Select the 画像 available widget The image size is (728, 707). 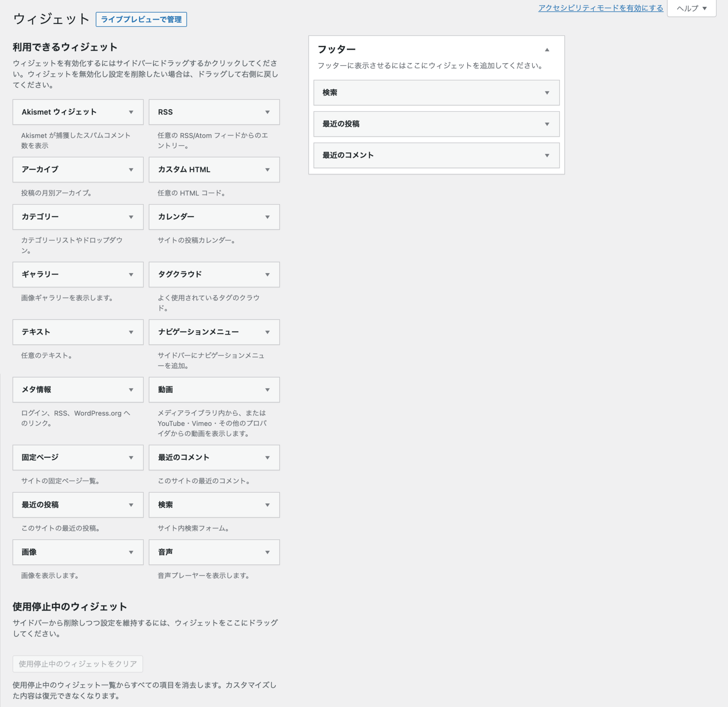point(78,552)
